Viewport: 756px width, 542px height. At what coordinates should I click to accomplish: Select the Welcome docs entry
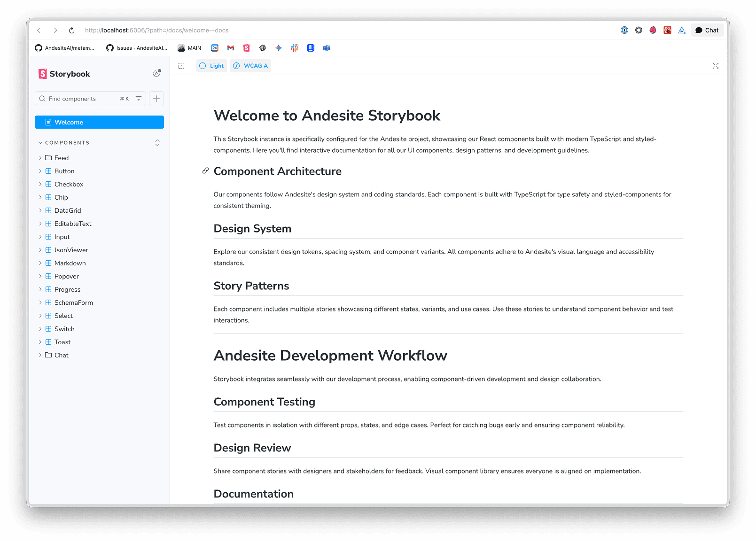pyautogui.click(x=69, y=122)
